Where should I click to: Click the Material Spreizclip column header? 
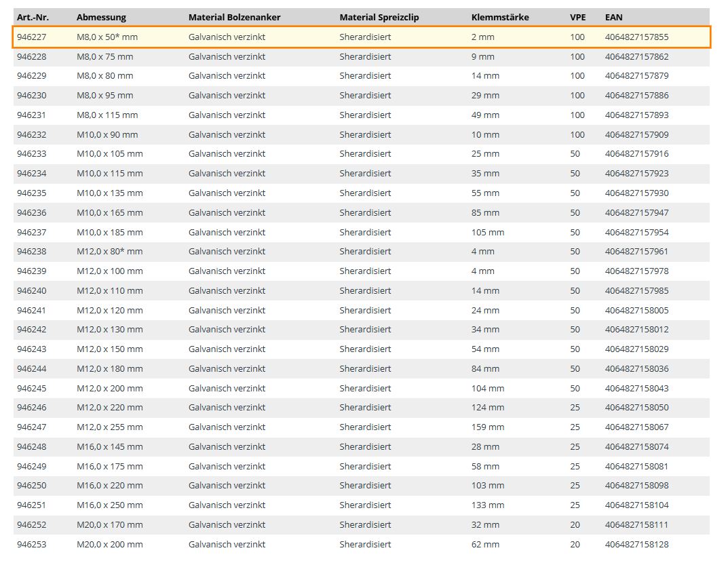(x=379, y=17)
